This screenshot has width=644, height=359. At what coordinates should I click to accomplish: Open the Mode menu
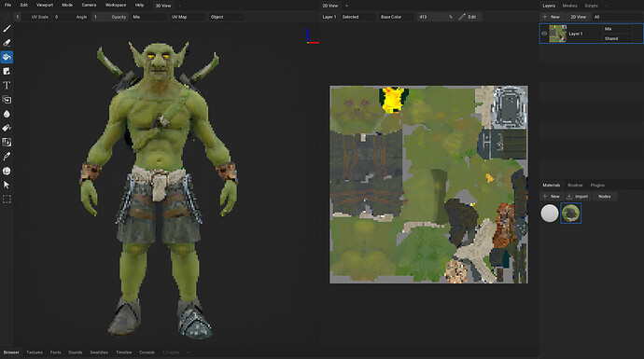point(67,6)
